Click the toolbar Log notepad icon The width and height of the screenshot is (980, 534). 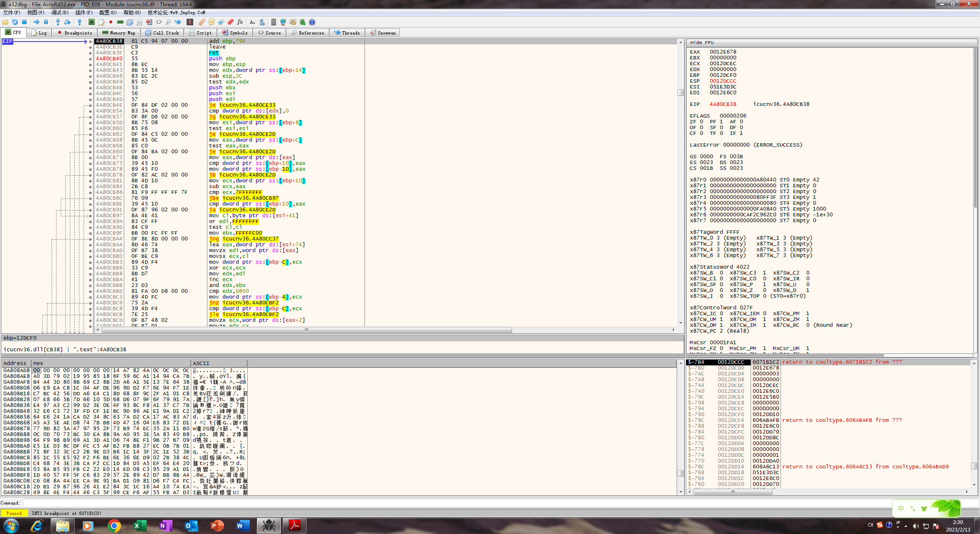coord(101,22)
